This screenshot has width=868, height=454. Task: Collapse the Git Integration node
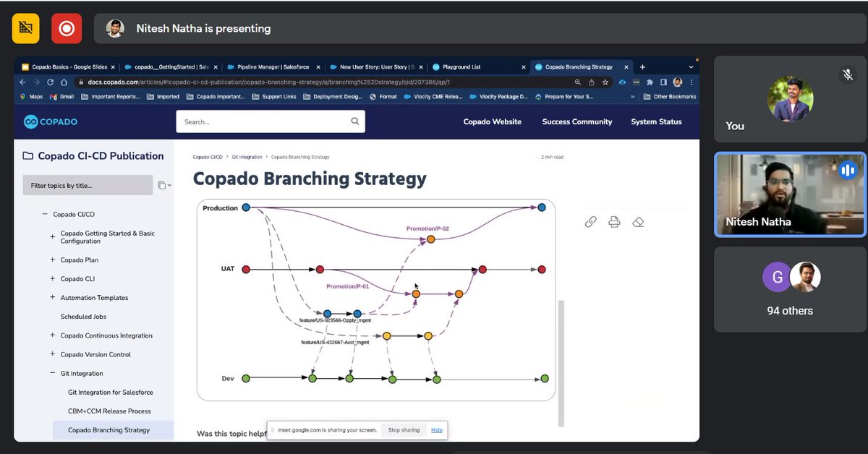tap(53, 373)
